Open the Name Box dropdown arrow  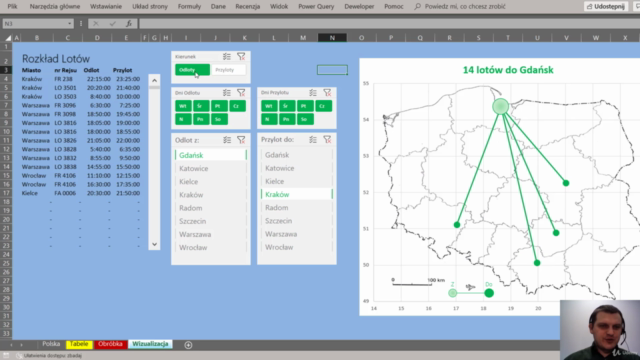(69, 24)
